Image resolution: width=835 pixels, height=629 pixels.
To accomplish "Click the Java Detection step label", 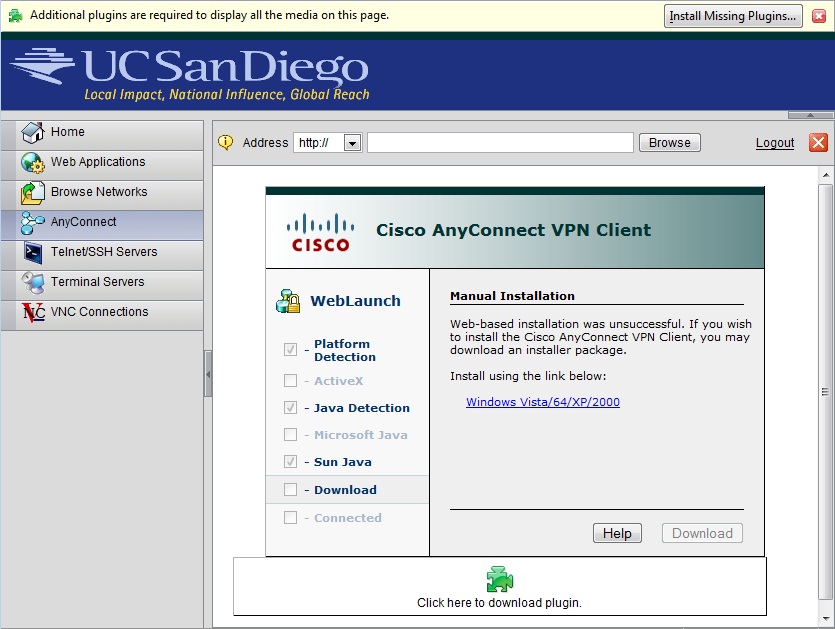I will point(362,408).
